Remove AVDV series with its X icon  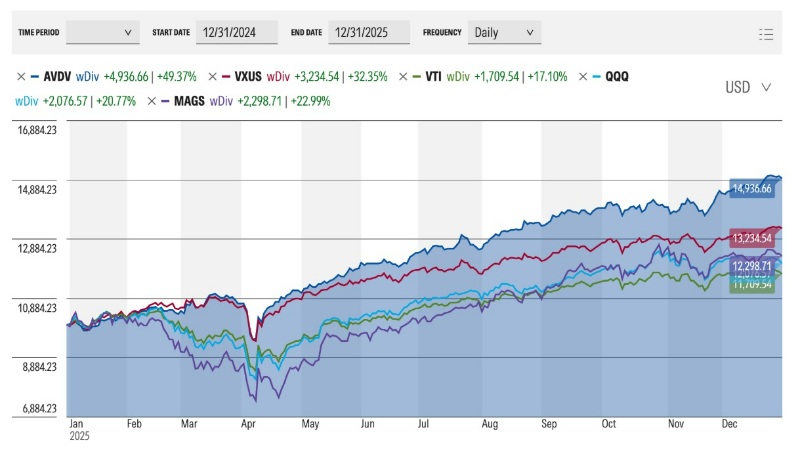[21, 77]
